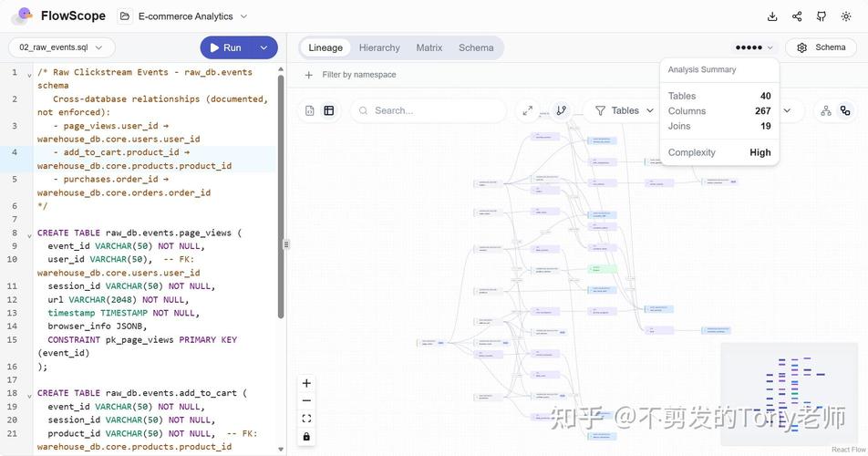Click line number 13 in the gutter

[12, 313]
